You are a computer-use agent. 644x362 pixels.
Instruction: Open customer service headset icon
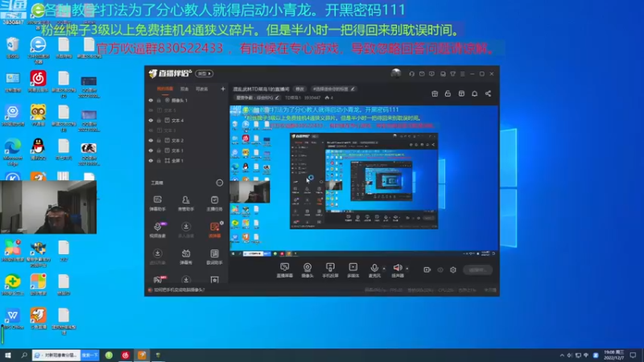coord(411,74)
